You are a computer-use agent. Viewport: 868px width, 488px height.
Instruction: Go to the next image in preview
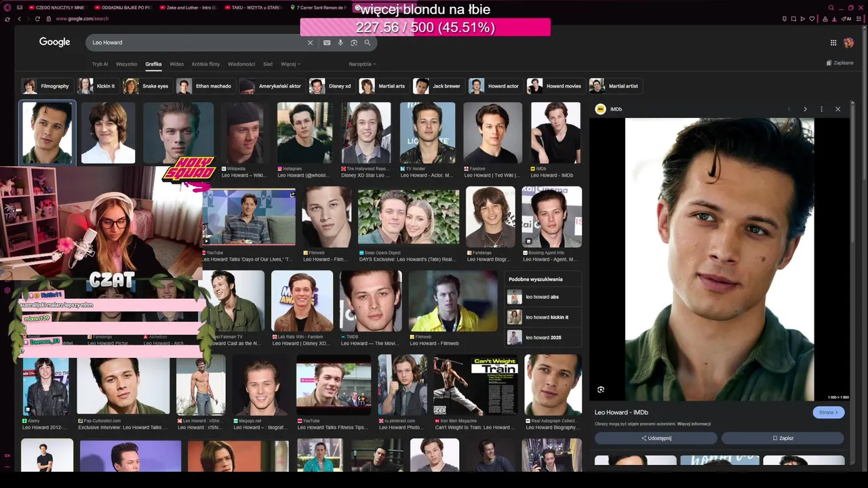point(805,109)
